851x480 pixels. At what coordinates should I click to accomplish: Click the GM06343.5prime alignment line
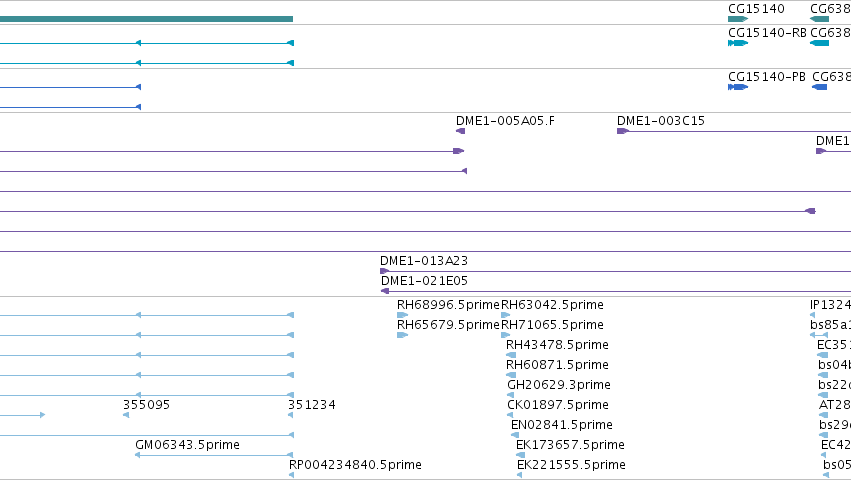click(x=214, y=455)
